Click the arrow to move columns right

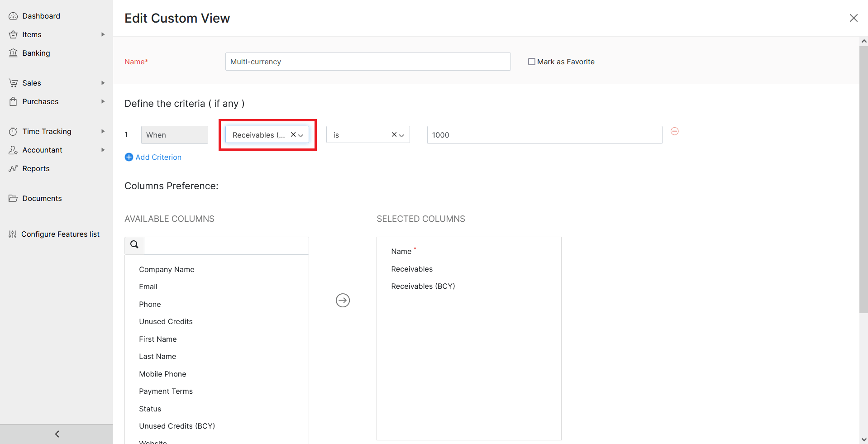343,300
